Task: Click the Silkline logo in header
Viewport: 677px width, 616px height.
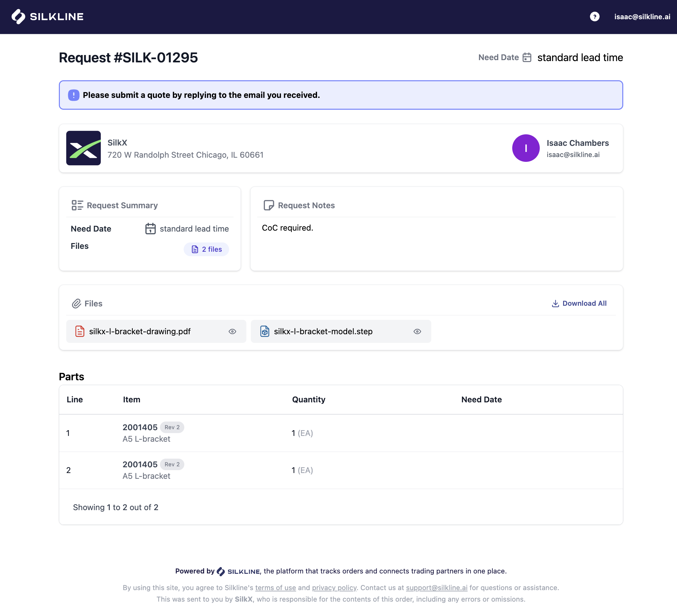Action: tap(47, 16)
